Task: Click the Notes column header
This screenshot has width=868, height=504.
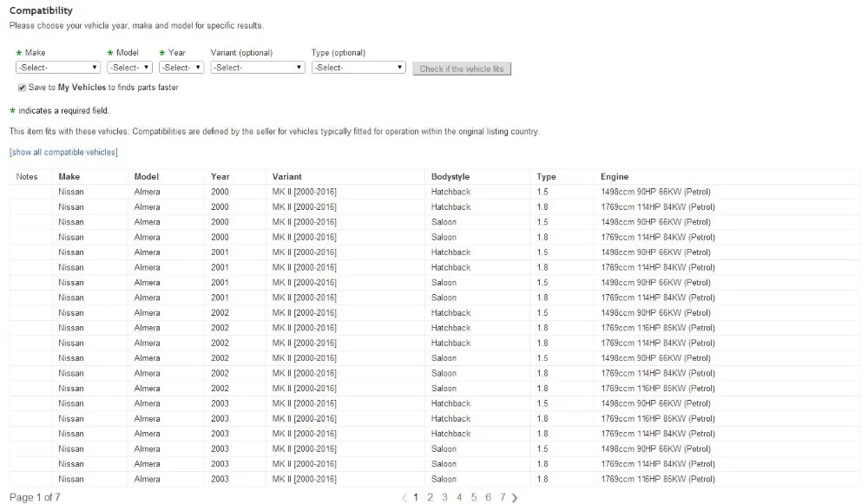Action: point(27,176)
